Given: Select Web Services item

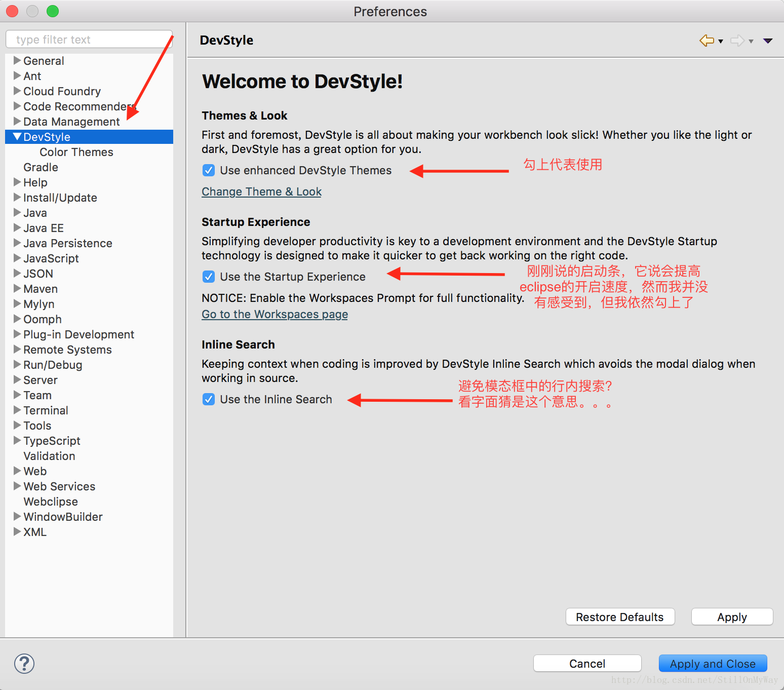Looking at the screenshot, I should tap(59, 486).
